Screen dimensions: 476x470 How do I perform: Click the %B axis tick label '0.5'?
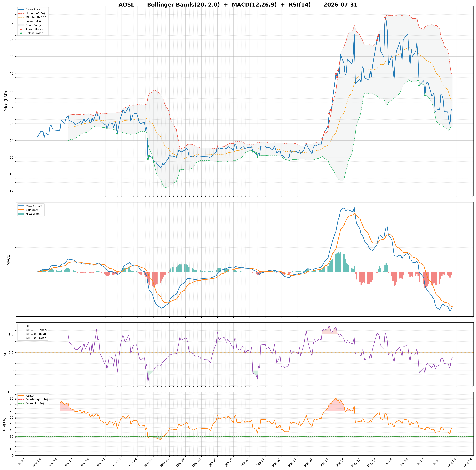click(x=11, y=352)
